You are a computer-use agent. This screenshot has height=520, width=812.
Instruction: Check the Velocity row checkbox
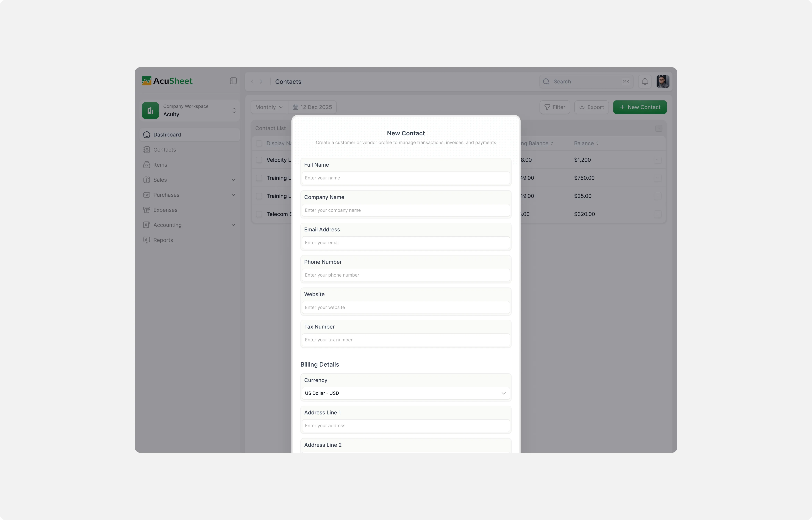pyautogui.click(x=259, y=160)
